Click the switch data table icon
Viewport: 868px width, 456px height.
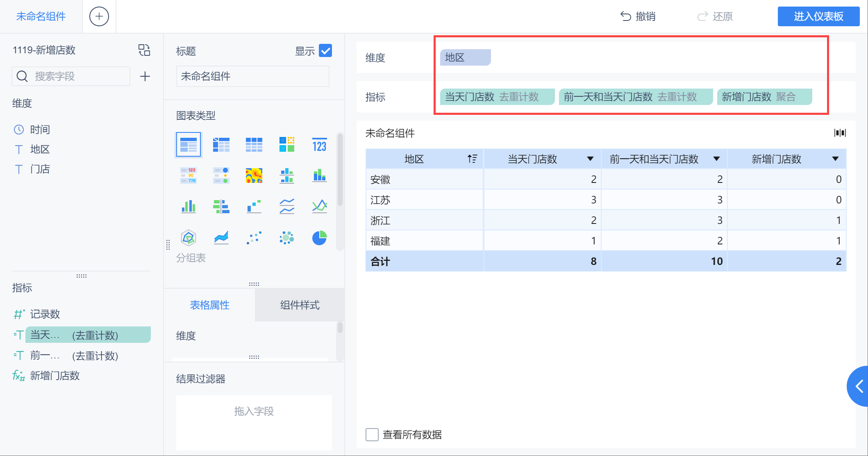pos(144,50)
